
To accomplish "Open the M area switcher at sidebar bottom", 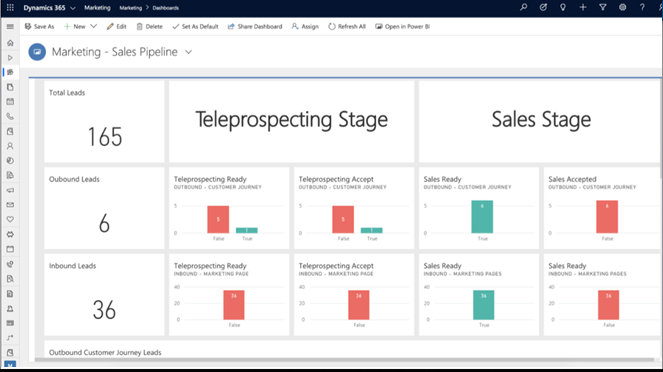I will (x=10, y=364).
